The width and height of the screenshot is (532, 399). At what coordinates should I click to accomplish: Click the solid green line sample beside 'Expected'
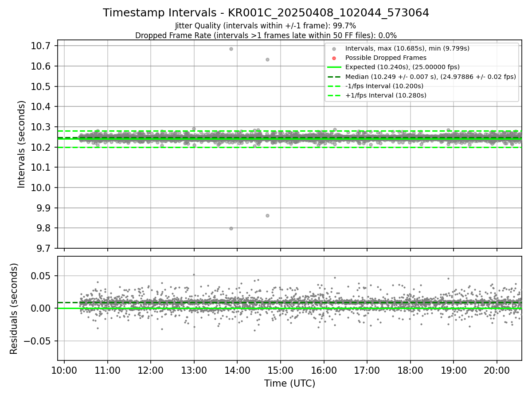pyautogui.click(x=334, y=67)
